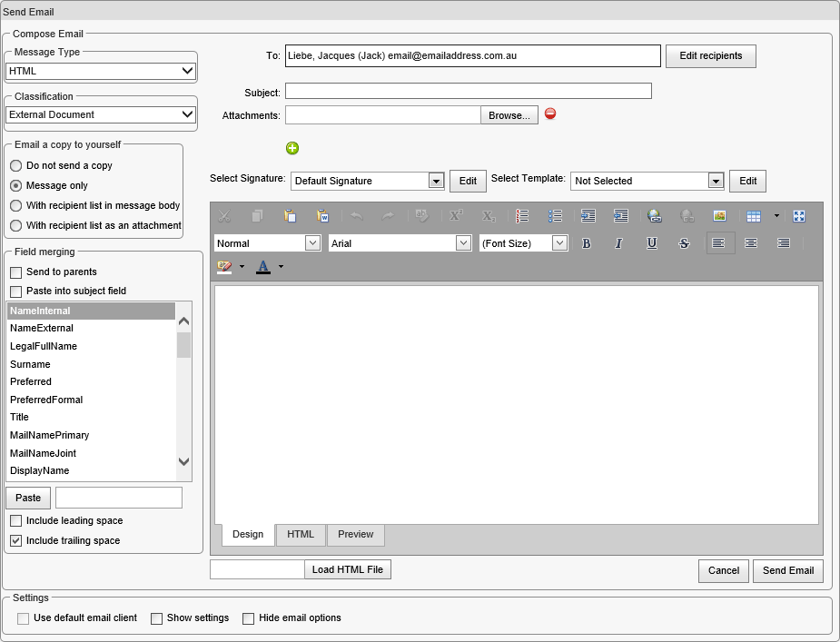Toggle bold formatting

point(586,243)
